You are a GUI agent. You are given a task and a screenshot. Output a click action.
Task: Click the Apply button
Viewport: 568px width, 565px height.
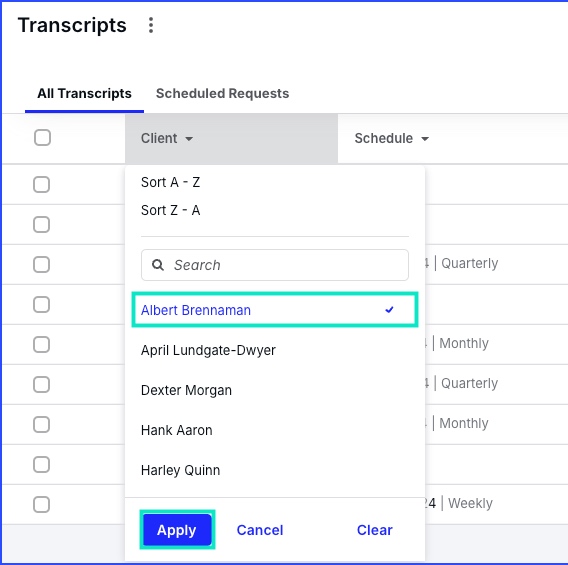tap(177, 530)
